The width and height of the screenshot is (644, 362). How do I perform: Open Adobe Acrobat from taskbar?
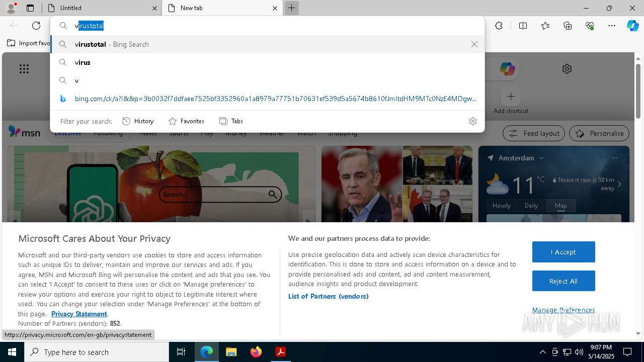tap(280, 352)
